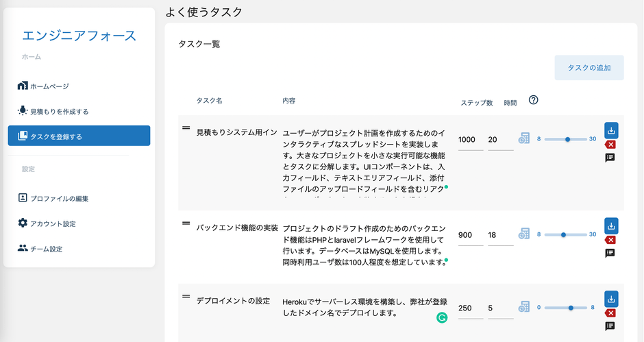Viewport: 644px width, 342px height.
Task: Click the Grammarly icon in the Heroku description
Action: point(442,317)
